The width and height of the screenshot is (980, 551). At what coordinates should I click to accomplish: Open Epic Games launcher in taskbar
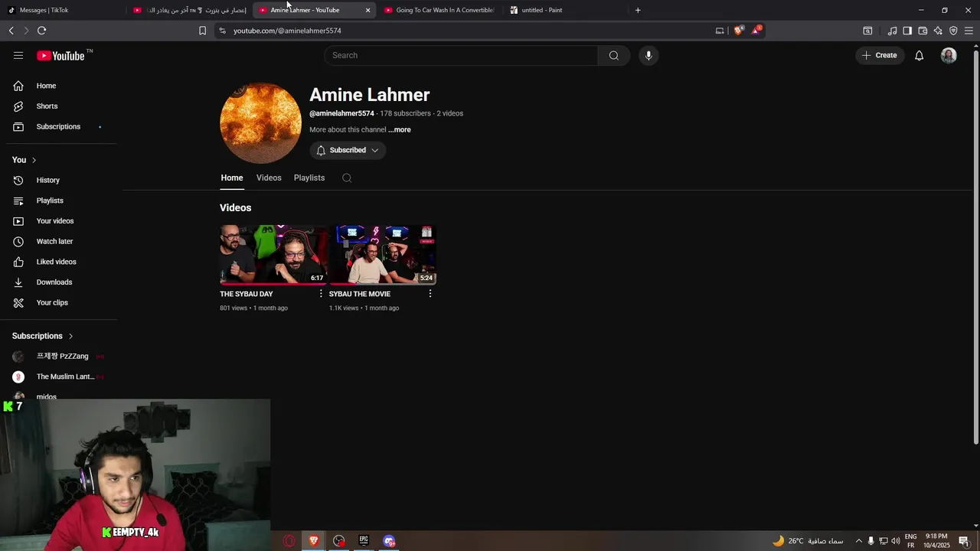pyautogui.click(x=364, y=541)
